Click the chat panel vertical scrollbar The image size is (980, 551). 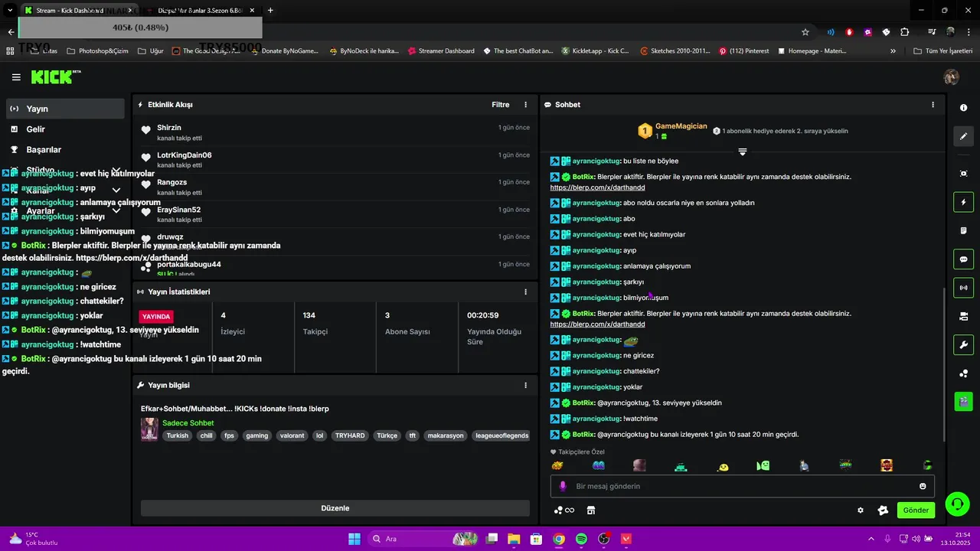point(942,364)
